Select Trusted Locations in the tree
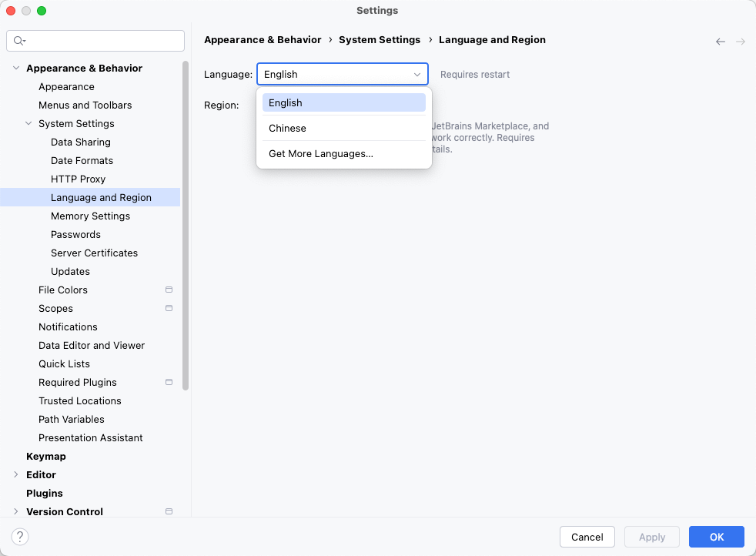The image size is (756, 556). (80, 400)
